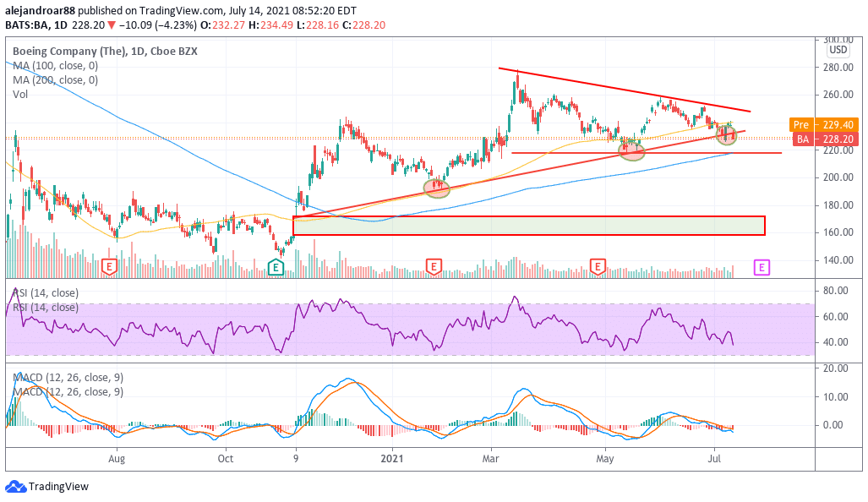This screenshot has width=868, height=502.
Task: Click the topmost RSI (14, close) label
Action: point(46,293)
